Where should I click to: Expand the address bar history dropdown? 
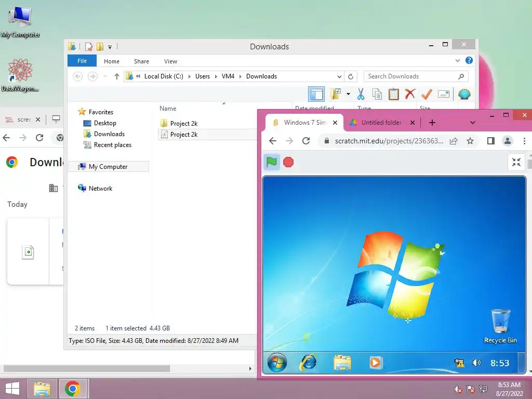tap(339, 77)
